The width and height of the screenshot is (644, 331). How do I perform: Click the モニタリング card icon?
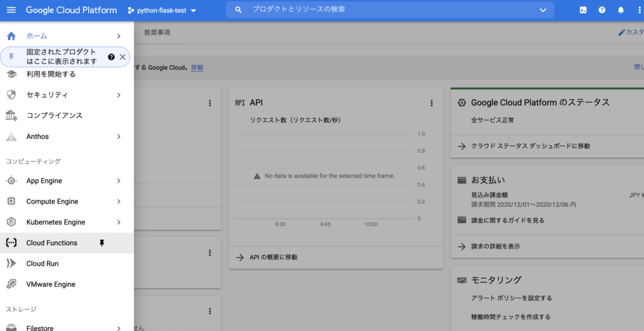[462, 281]
